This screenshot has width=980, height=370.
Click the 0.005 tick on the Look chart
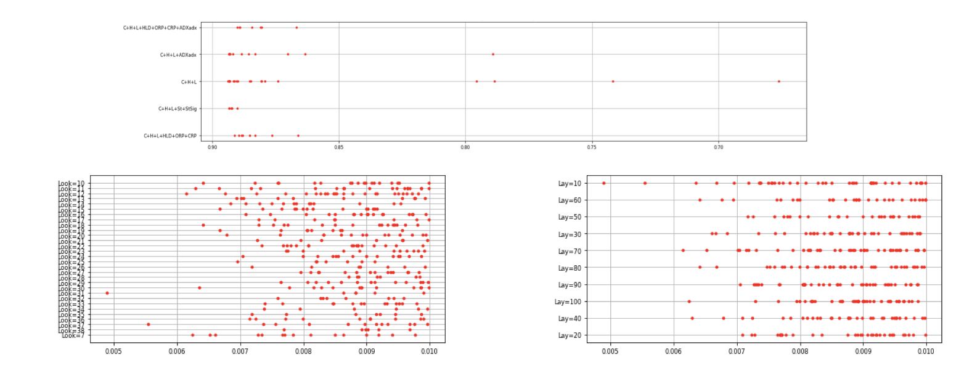113,351
